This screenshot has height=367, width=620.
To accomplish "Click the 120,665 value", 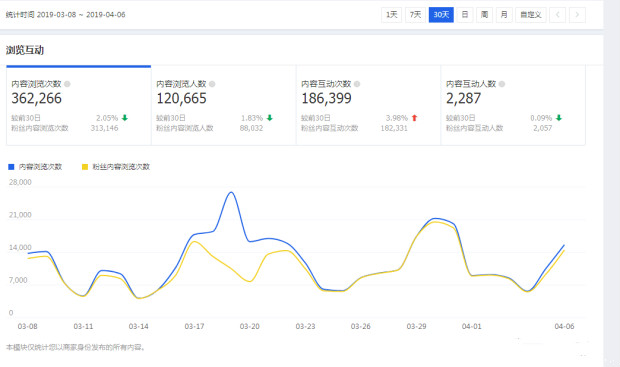I will click(x=181, y=98).
